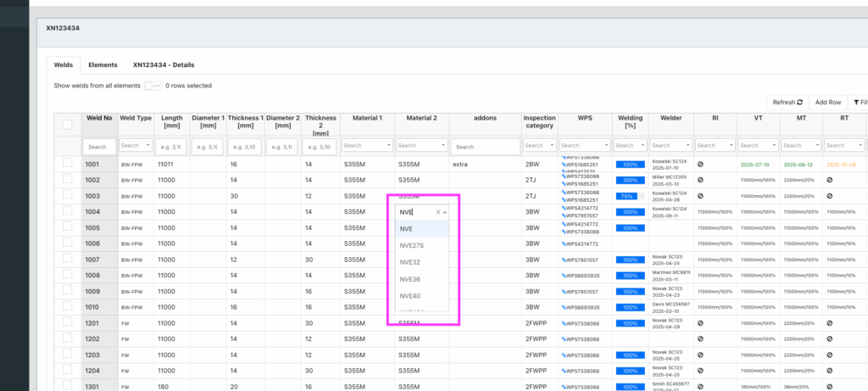The height and width of the screenshot is (391, 868).
Task: Click the refresh icon in Refresh button
Action: click(x=798, y=102)
